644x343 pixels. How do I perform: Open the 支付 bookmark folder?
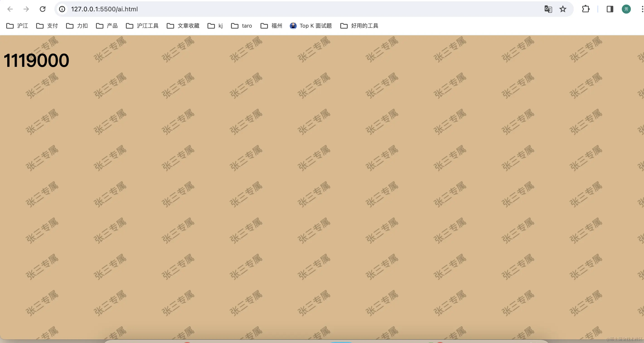click(x=47, y=26)
